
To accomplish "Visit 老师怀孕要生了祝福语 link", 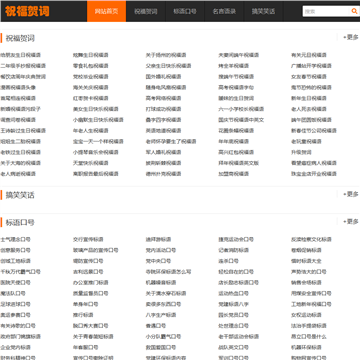I will click(171, 141).
